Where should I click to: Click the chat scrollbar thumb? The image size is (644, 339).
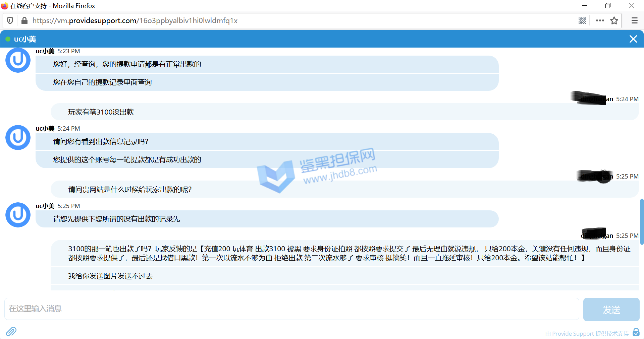click(642, 222)
